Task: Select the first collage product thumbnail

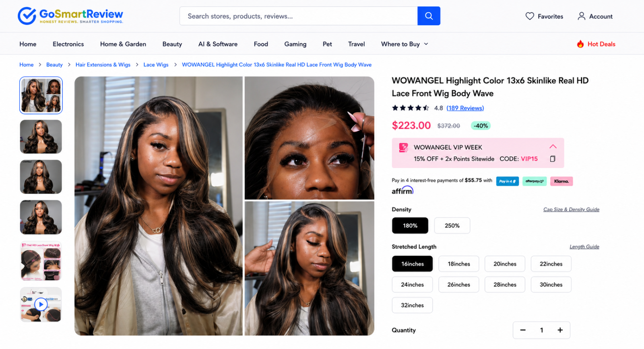Action: pos(41,95)
